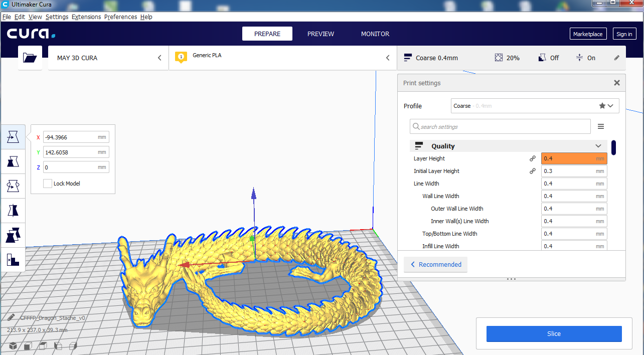Switch to top view cube icon
The image size is (644, 355).
43,345
